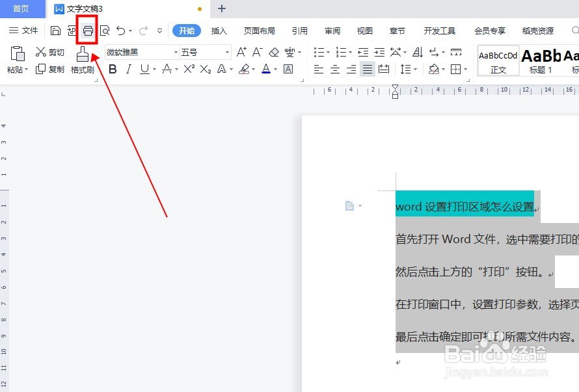Click the Paste clipboard icon
The width and height of the screenshot is (579, 392).
point(18,54)
